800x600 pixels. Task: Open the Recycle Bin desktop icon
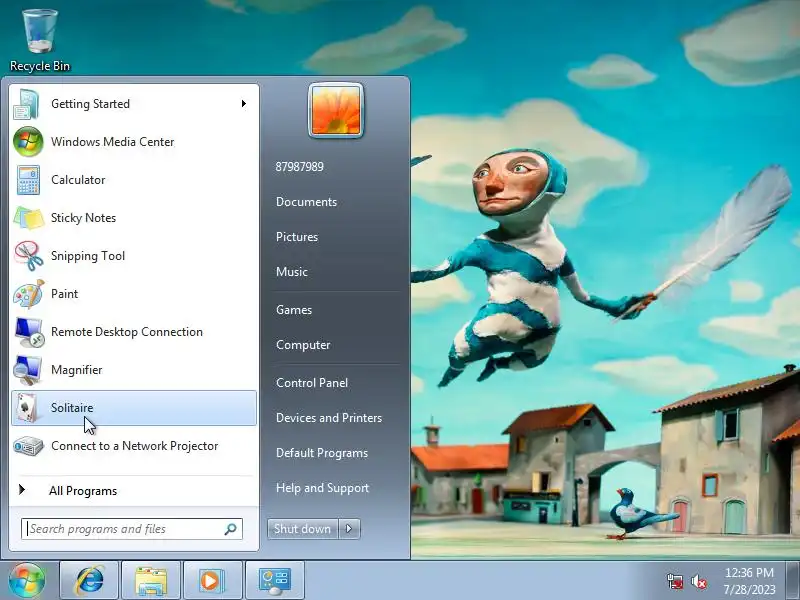40,41
